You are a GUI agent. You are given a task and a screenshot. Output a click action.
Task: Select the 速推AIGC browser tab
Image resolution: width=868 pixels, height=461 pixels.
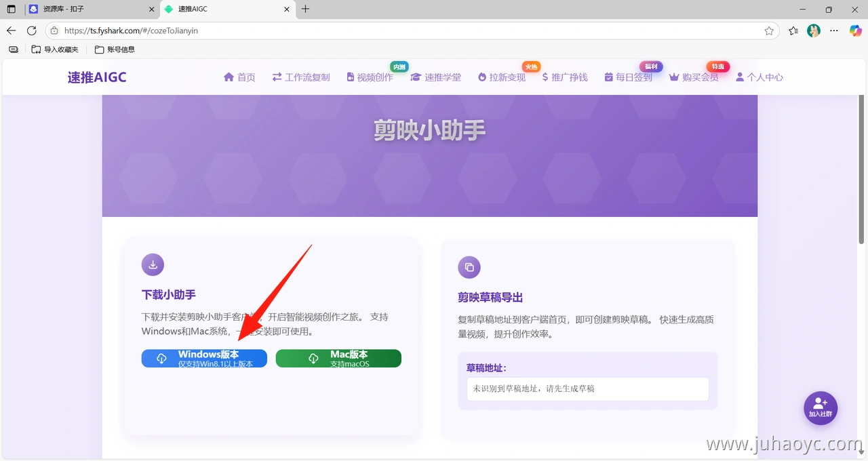227,9
